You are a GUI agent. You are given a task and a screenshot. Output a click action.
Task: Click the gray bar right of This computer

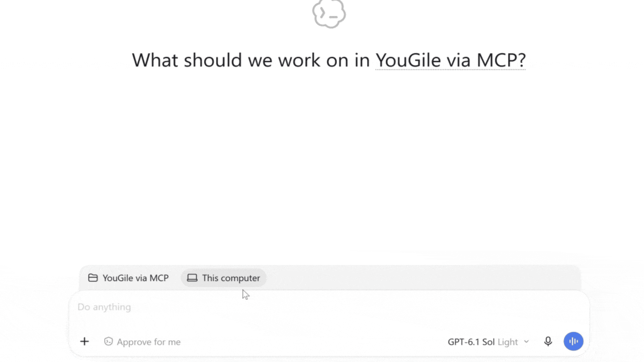click(x=423, y=278)
